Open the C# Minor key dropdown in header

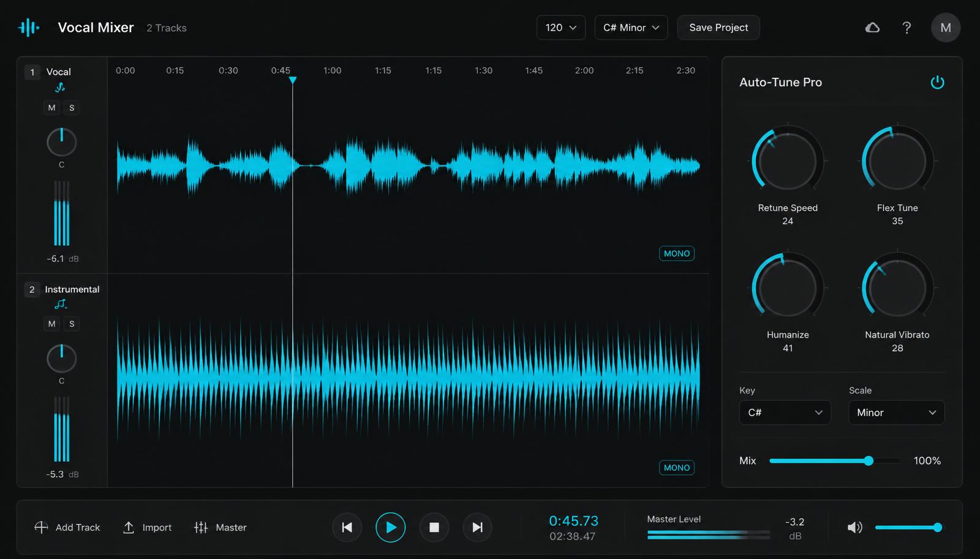(631, 28)
